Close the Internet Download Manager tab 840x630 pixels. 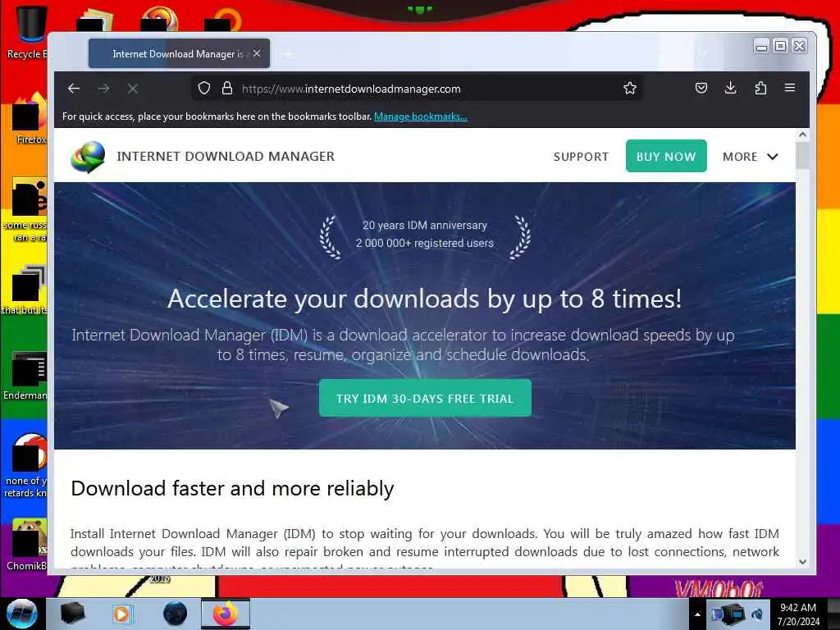tap(257, 53)
